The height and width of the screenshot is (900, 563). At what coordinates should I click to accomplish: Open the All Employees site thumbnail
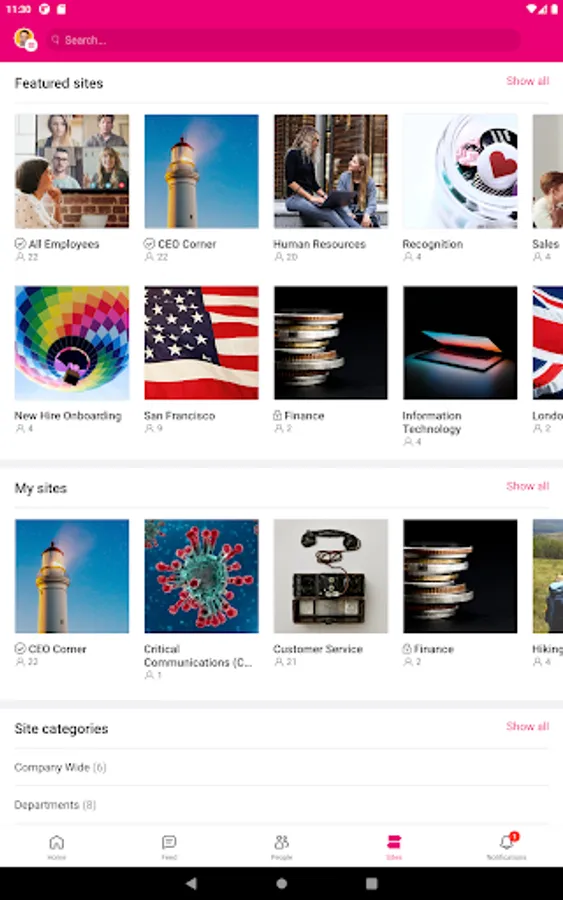[72, 171]
